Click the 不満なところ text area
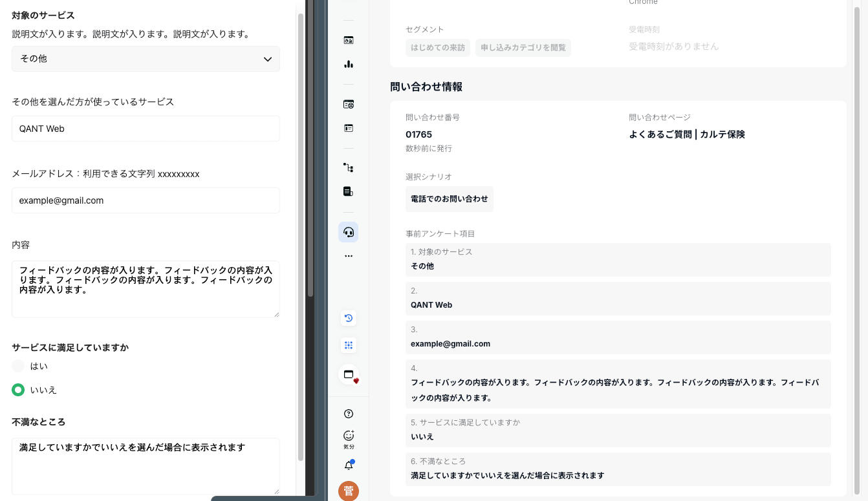This screenshot has width=868, height=501. [x=146, y=465]
